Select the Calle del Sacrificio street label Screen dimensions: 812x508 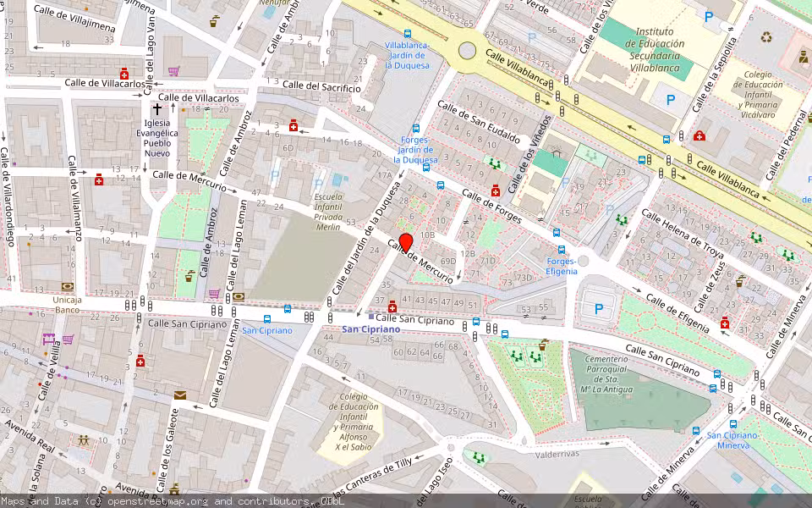tap(321, 86)
